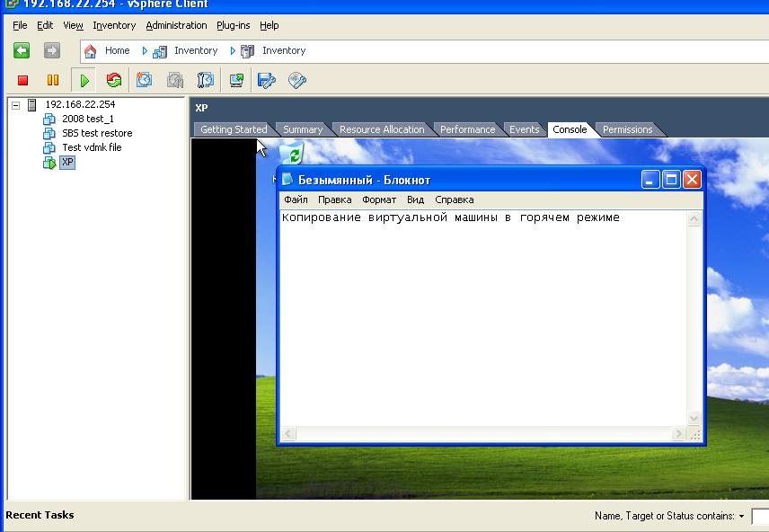Click the first Inventory breadcrumb icon
This screenshot has height=532, width=769.
160,51
